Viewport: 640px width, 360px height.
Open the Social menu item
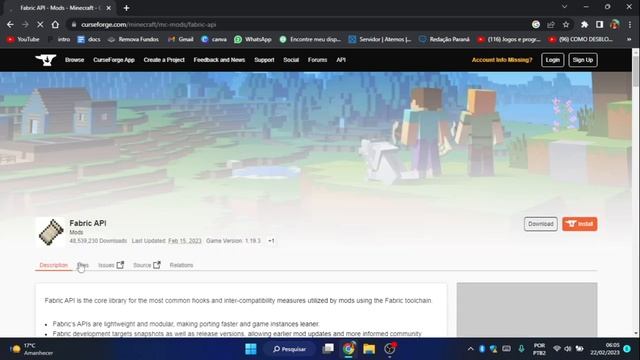[x=291, y=60]
